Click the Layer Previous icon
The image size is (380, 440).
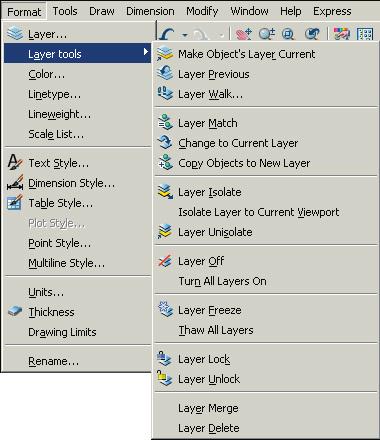tap(165, 74)
